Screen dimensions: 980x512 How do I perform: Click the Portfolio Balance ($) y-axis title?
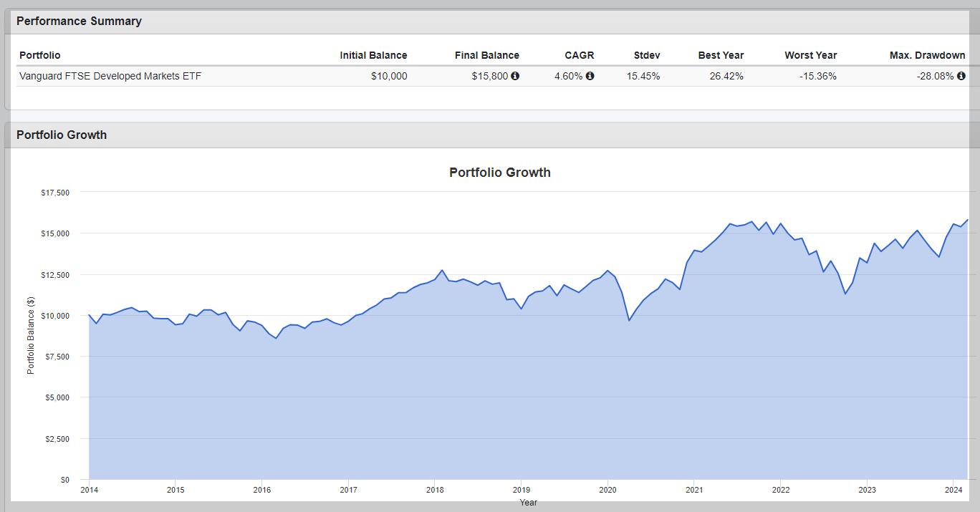tap(31, 336)
